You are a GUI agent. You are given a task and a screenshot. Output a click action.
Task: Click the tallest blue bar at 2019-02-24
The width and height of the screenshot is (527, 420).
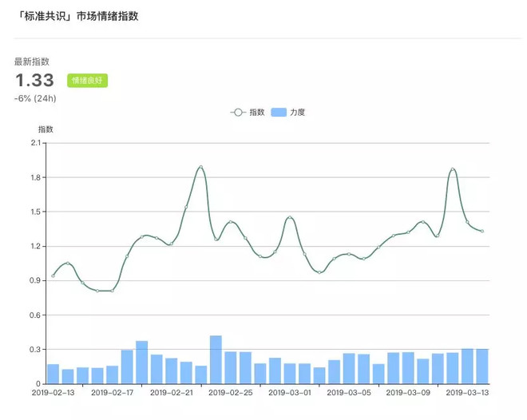[x=216, y=359]
